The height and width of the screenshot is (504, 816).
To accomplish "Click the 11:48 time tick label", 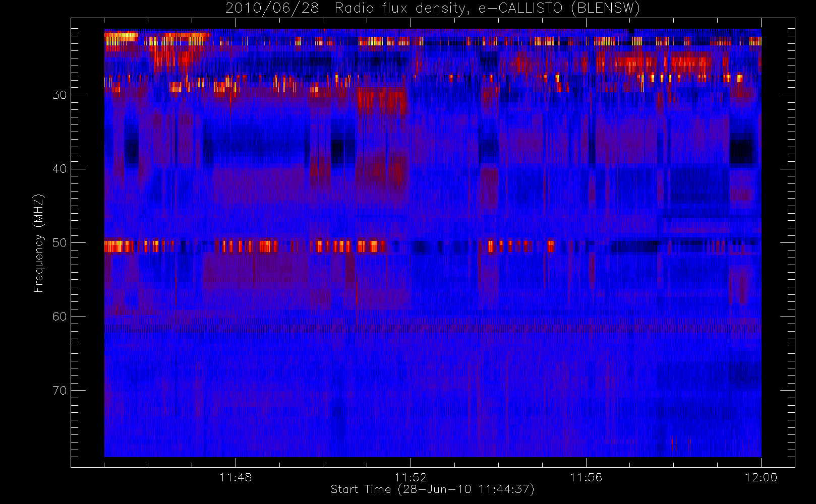I will (236, 477).
